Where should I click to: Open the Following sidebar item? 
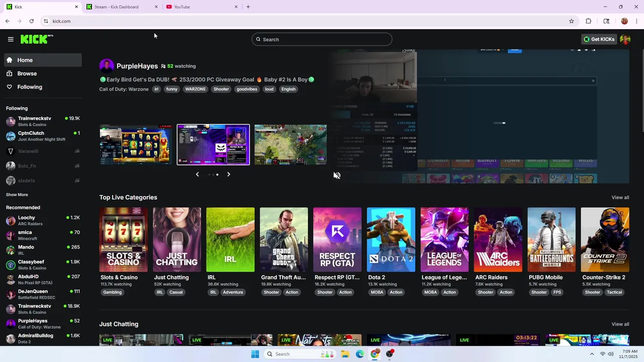[x=43, y=87]
